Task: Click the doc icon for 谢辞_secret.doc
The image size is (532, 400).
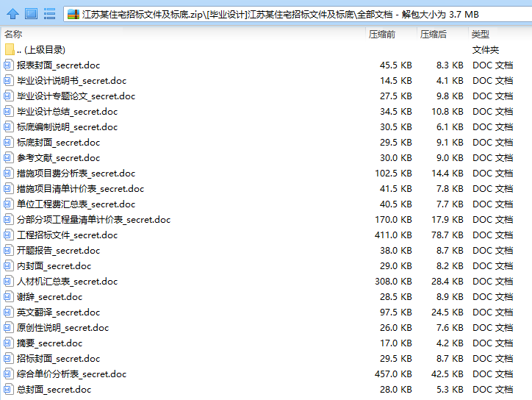Action: 9,297
